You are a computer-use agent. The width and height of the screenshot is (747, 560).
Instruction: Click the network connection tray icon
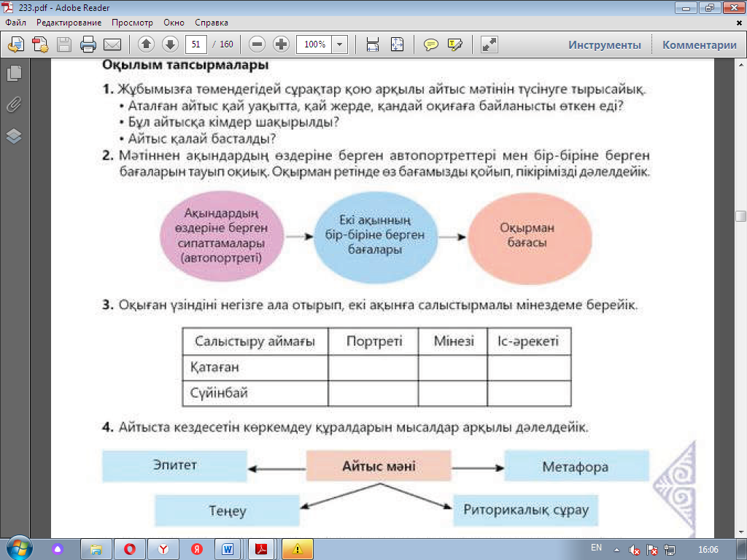[x=670, y=550]
